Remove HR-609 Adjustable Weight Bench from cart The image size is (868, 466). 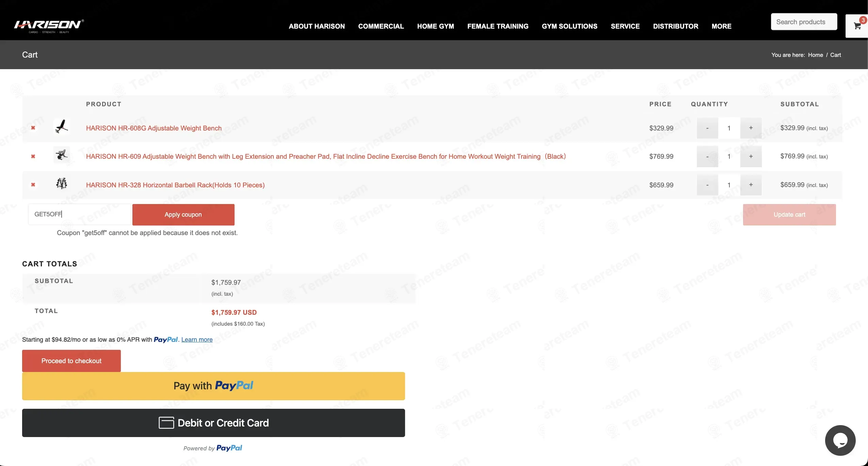pyautogui.click(x=33, y=156)
